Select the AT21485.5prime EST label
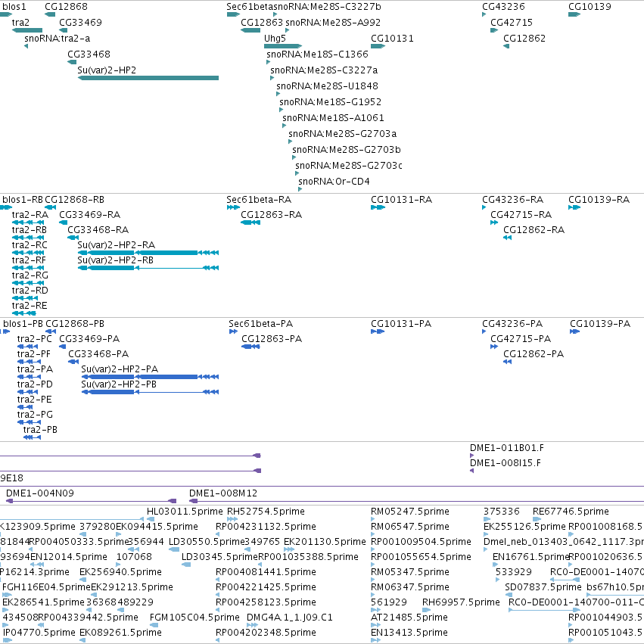 tap(409, 618)
